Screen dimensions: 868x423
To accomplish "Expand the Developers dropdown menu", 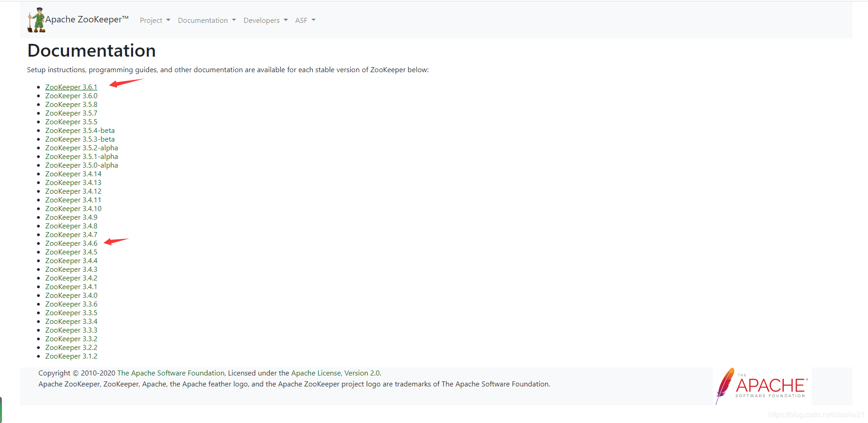I will (266, 21).
